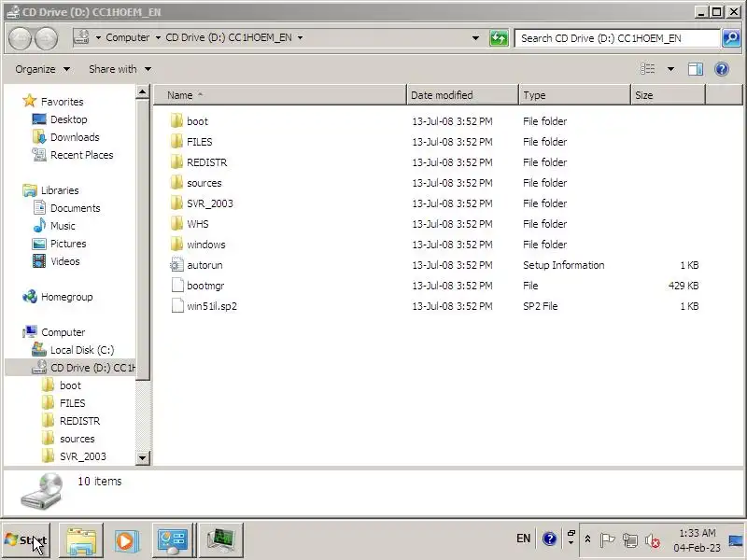Change view using the view icon

tap(647, 69)
